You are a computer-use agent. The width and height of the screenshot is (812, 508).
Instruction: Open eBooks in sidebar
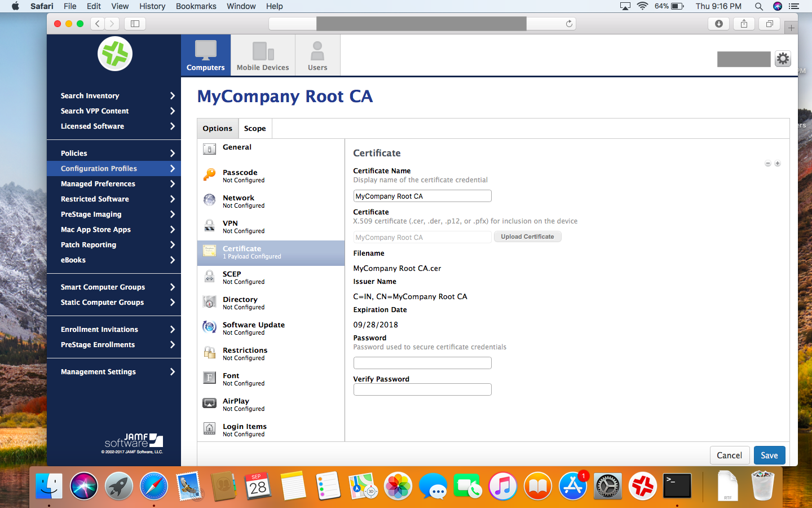pos(114,260)
